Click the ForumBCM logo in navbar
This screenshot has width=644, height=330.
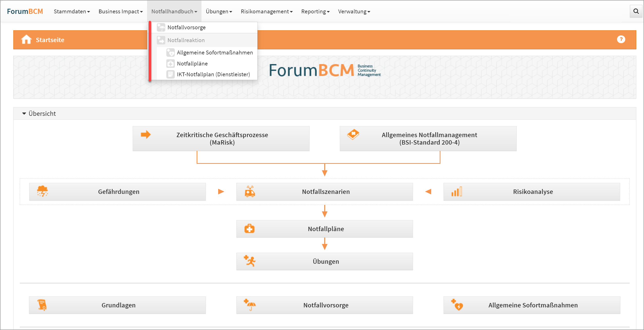(25, 12)
